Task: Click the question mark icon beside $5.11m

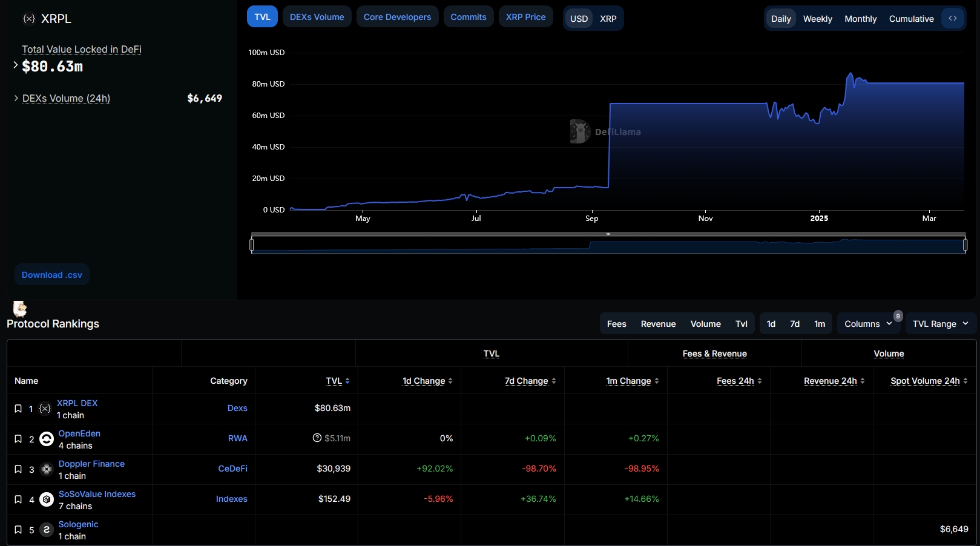Action: 317,438
